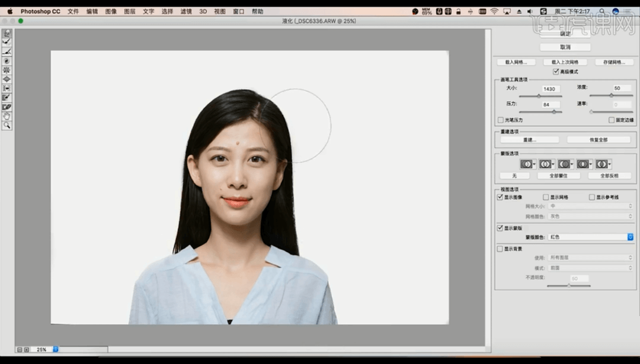Select the Push Left tool

pyautogui.click(x=7, y=88)
